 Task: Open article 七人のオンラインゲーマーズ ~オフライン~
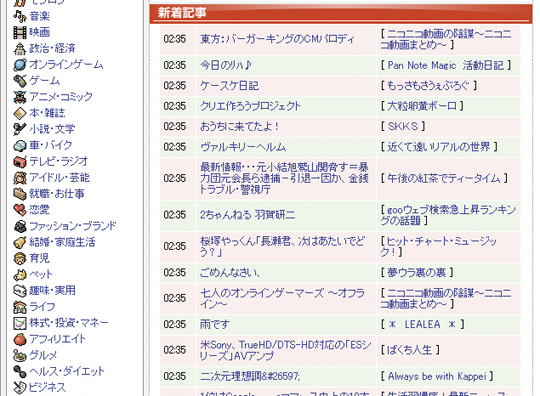(282, 299)
